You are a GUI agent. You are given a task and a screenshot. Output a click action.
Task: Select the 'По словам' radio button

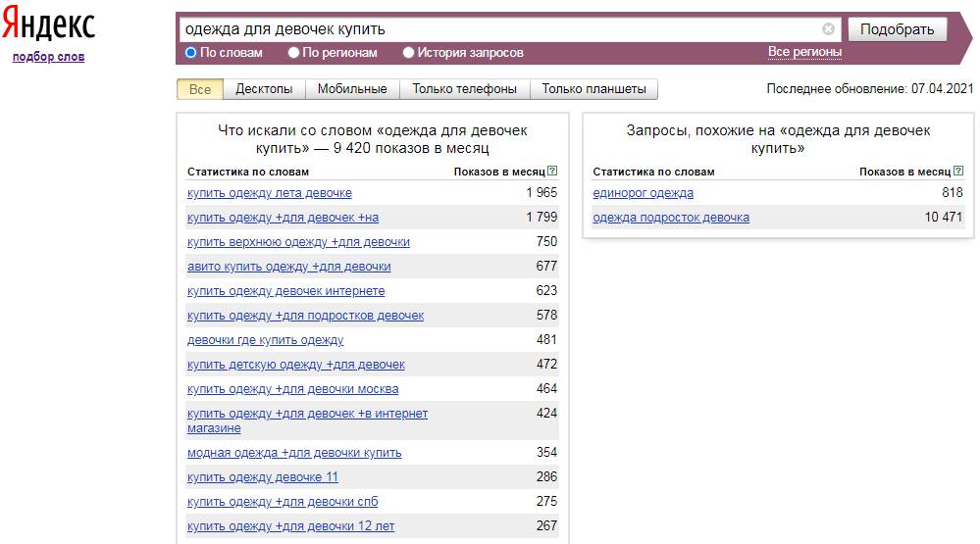pyautogui.click(x=191, y=53)
